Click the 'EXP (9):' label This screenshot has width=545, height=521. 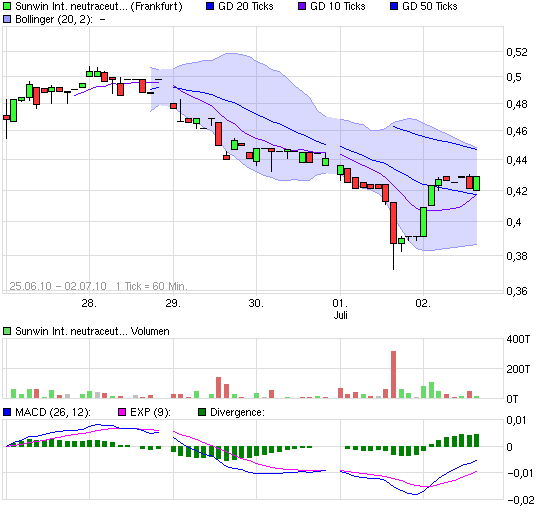(x=150, y=412)
